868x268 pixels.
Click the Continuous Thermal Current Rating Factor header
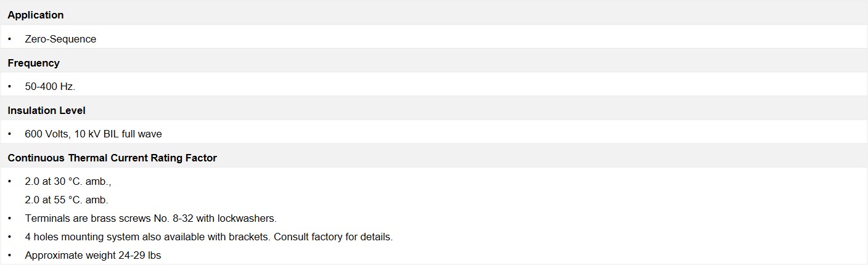click(x=112, y=158)
